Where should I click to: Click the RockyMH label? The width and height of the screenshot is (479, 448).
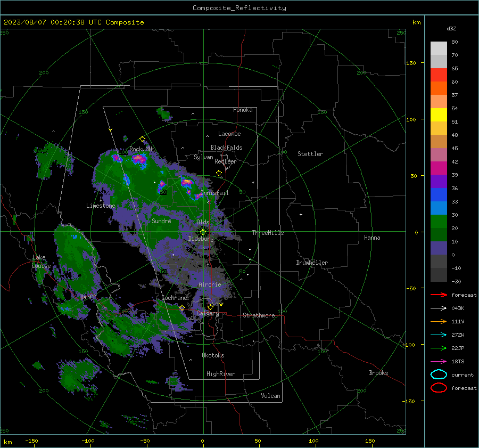pos(141,149)
